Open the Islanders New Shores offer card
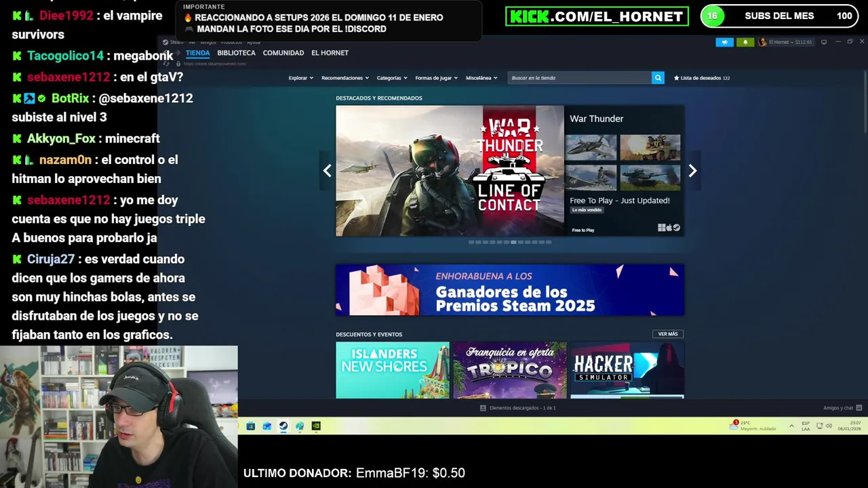868x488 pixels. click(x=393, y=370)
